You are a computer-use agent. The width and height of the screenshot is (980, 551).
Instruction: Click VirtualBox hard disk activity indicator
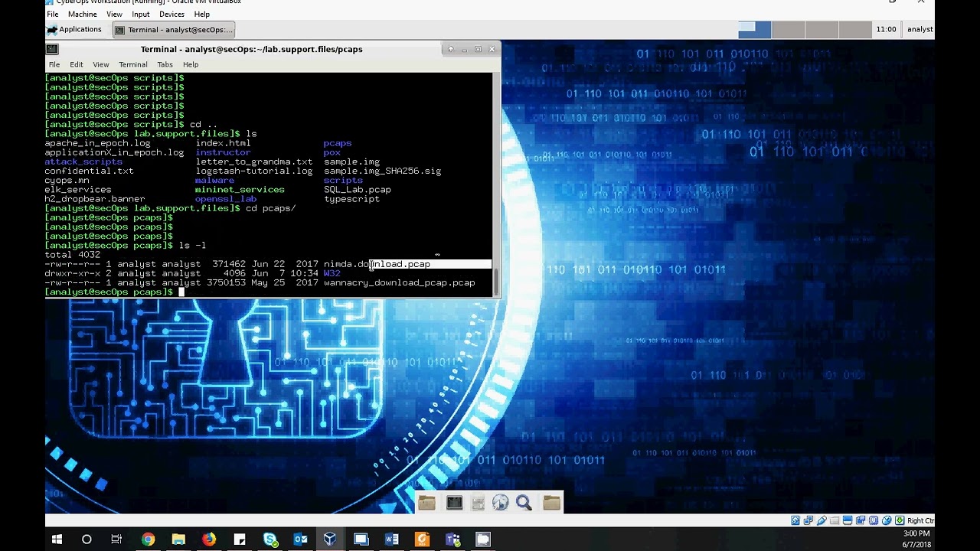[795, 520]
